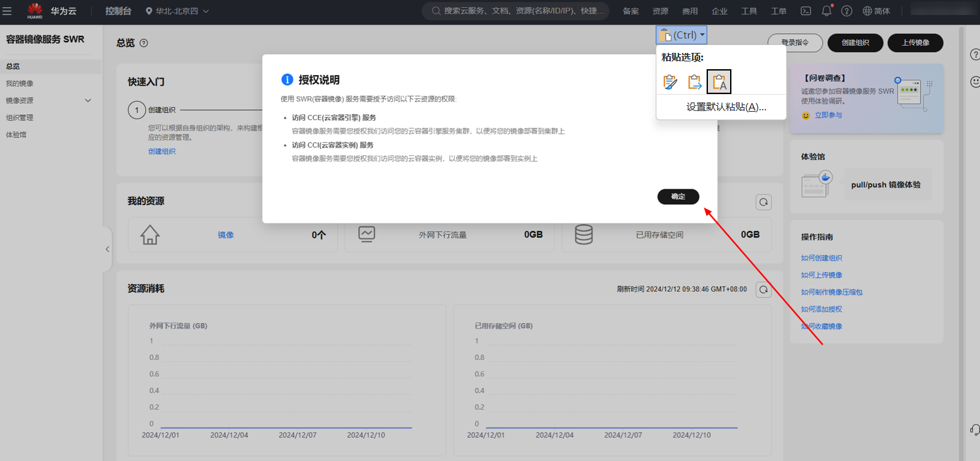Collapse the left sidebar panel
The width and height of the screenshot is (980, 461).
108,249
